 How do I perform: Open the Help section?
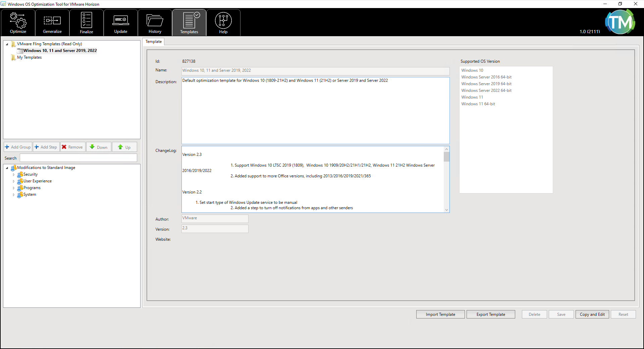click(223, 22)
